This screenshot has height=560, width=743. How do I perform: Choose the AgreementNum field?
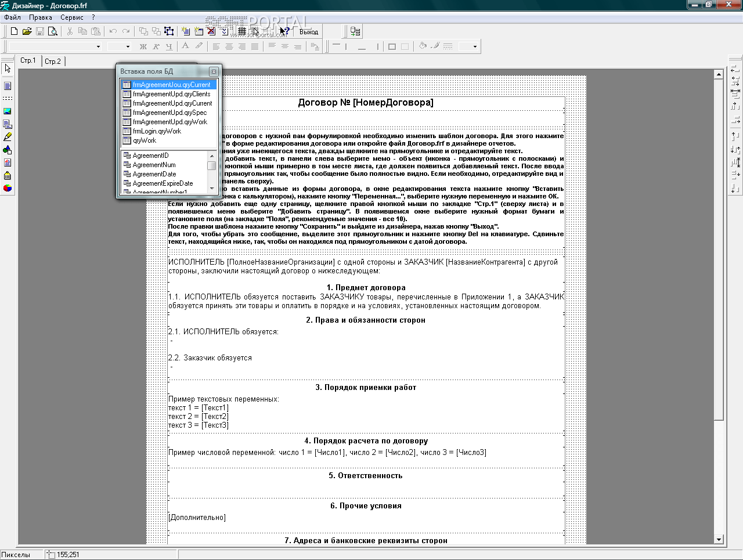[x=164, y=165]
